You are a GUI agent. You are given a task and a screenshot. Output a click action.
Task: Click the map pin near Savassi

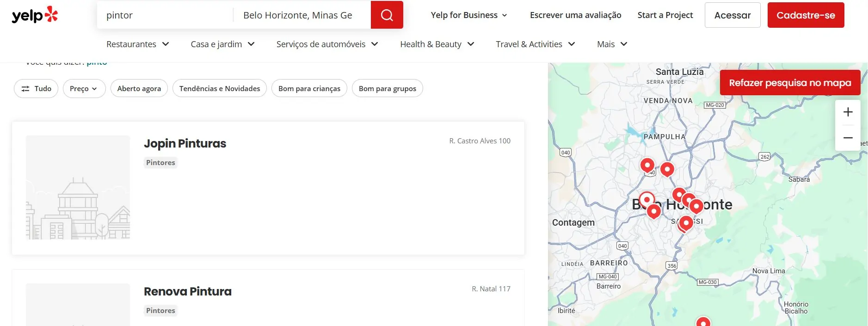coord(686,223)
